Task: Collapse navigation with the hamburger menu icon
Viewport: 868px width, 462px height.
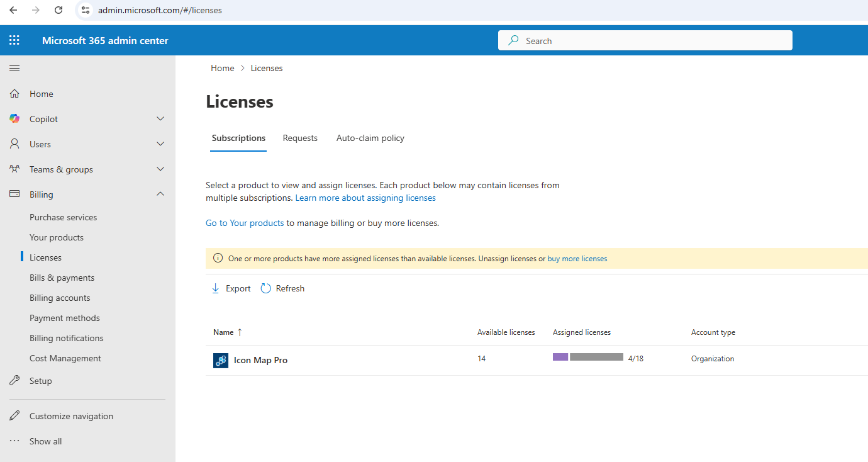Action: (x=14, y=68)
